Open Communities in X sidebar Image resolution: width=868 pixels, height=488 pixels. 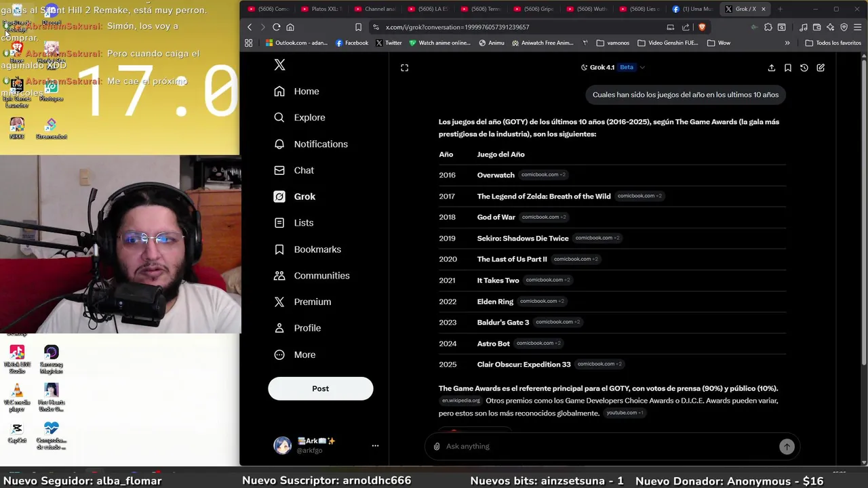pos(311,276)
